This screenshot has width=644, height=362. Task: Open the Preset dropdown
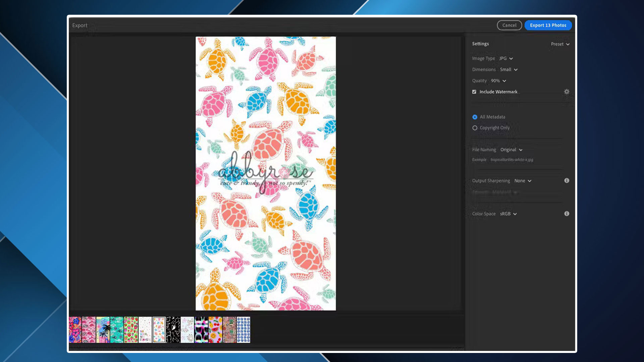560,44
